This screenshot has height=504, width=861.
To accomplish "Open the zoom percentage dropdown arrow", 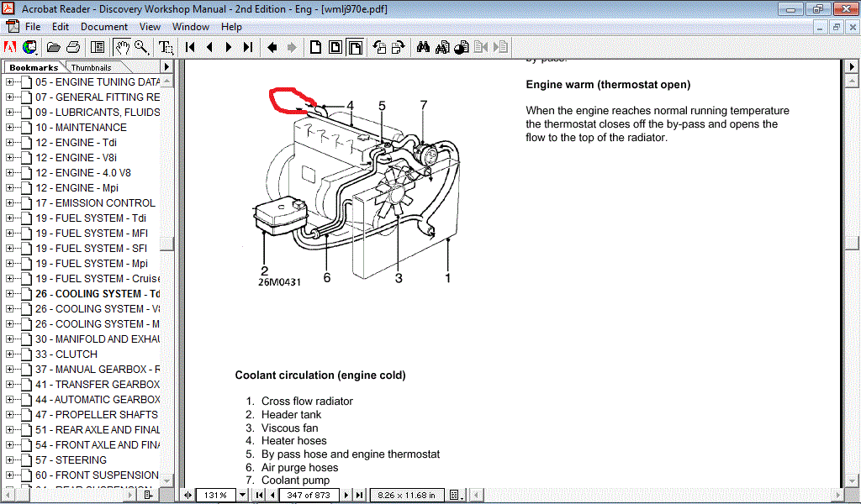I will coord(242,495).
